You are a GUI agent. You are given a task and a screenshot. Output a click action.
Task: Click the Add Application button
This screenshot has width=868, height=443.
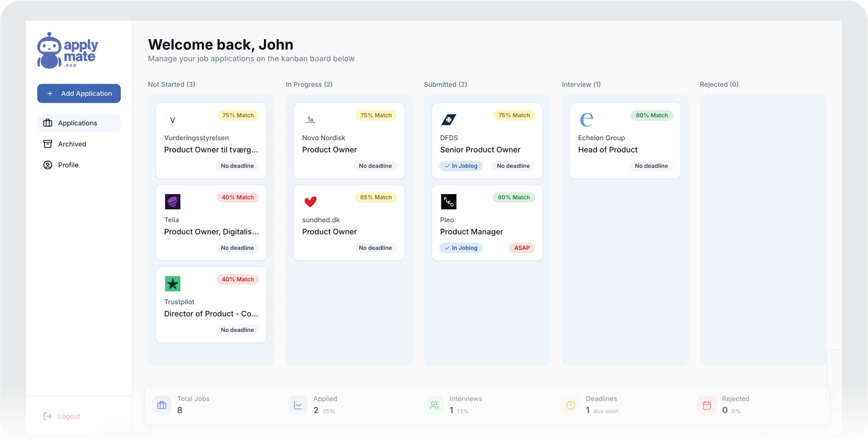[x=79, y=93]
